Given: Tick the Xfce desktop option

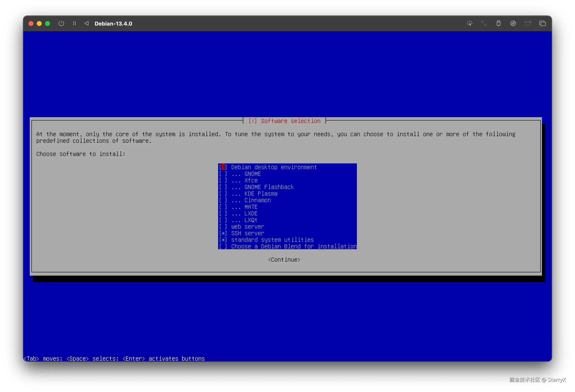Looking at the screenshot, I should click(223, 181).
